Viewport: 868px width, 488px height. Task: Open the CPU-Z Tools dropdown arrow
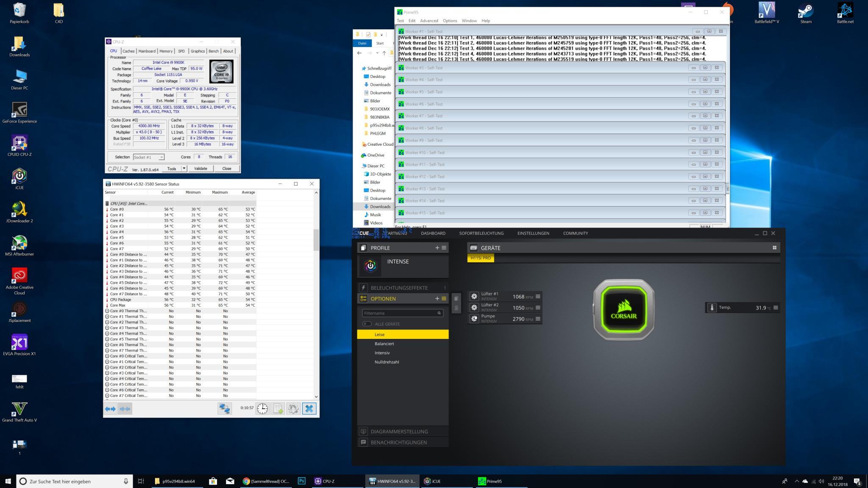coord(184,169)
